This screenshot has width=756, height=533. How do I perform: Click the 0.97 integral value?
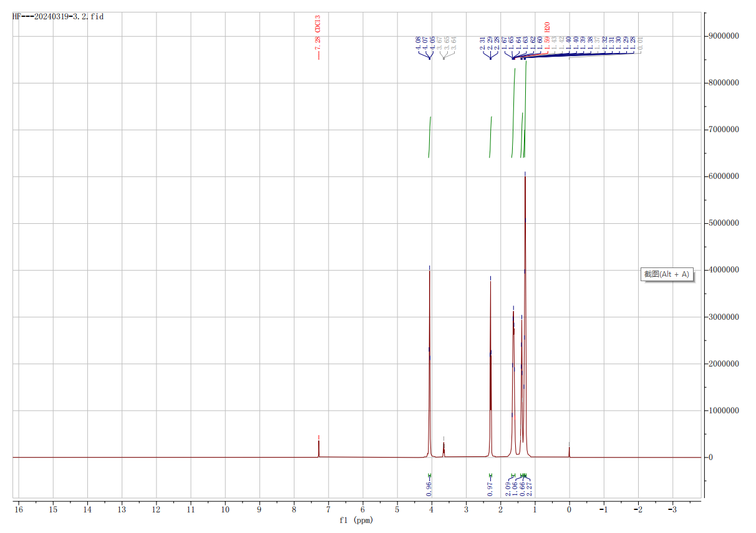[x=490, y=489]
